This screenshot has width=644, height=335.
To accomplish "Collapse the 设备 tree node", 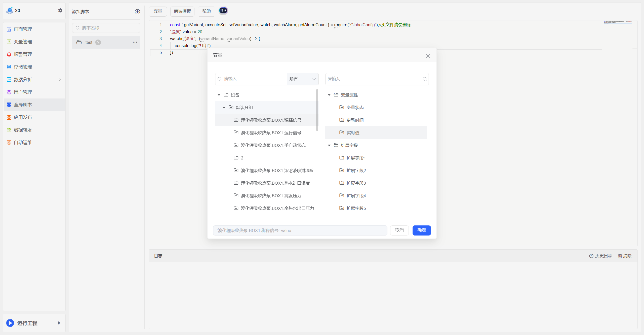I will click(x=219, y=95).
